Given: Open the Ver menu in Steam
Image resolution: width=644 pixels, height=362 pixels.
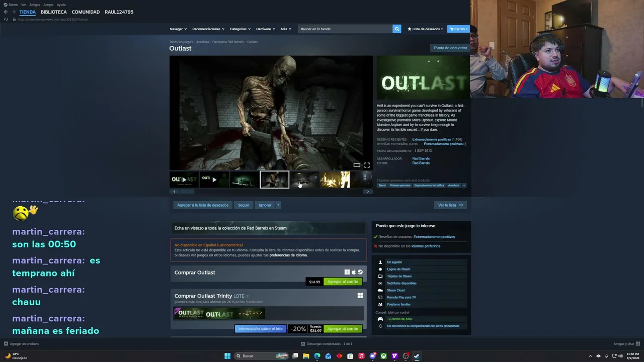Looking at the screenshot, I should tap(23, 5).
